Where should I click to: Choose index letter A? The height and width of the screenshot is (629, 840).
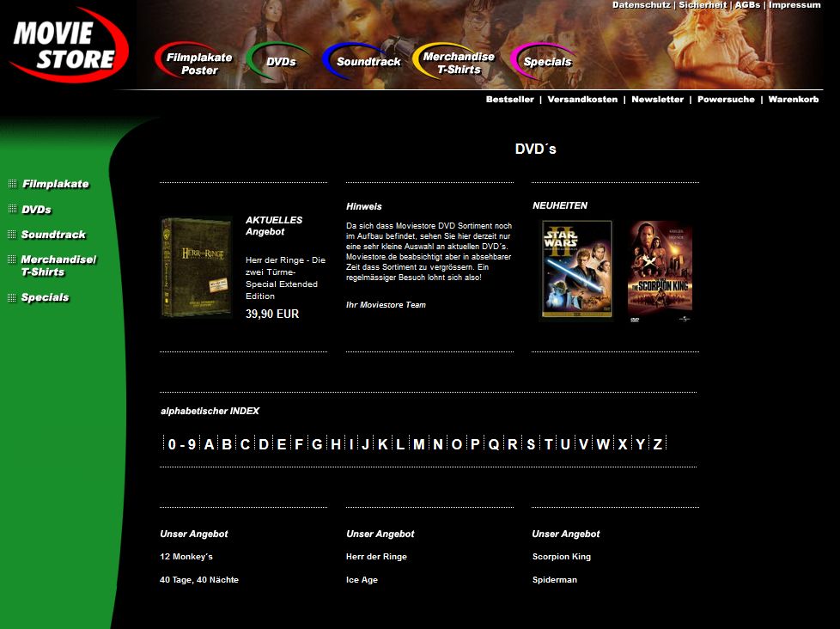click(209, 444)
